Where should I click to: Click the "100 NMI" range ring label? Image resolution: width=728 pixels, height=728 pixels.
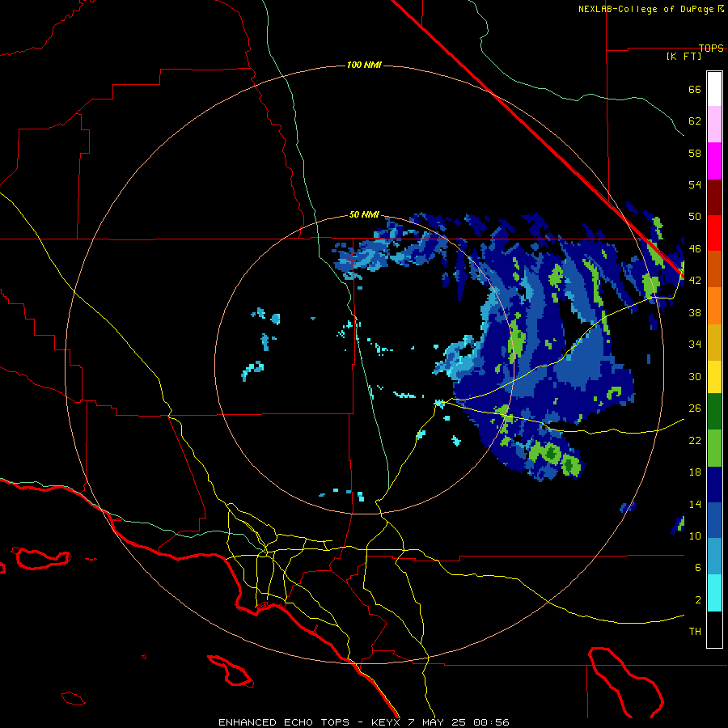(x=364, y=65)
